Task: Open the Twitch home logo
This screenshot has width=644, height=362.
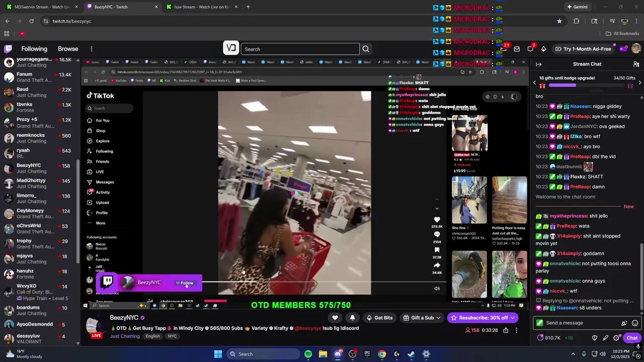Action: [x=8, y=49]
